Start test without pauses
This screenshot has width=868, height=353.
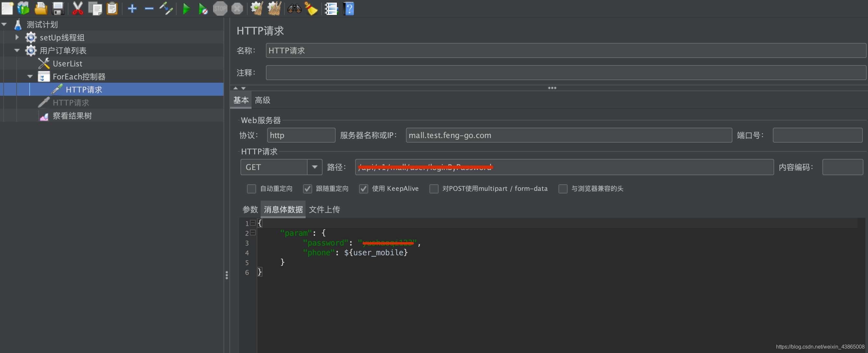click(203, 8)
